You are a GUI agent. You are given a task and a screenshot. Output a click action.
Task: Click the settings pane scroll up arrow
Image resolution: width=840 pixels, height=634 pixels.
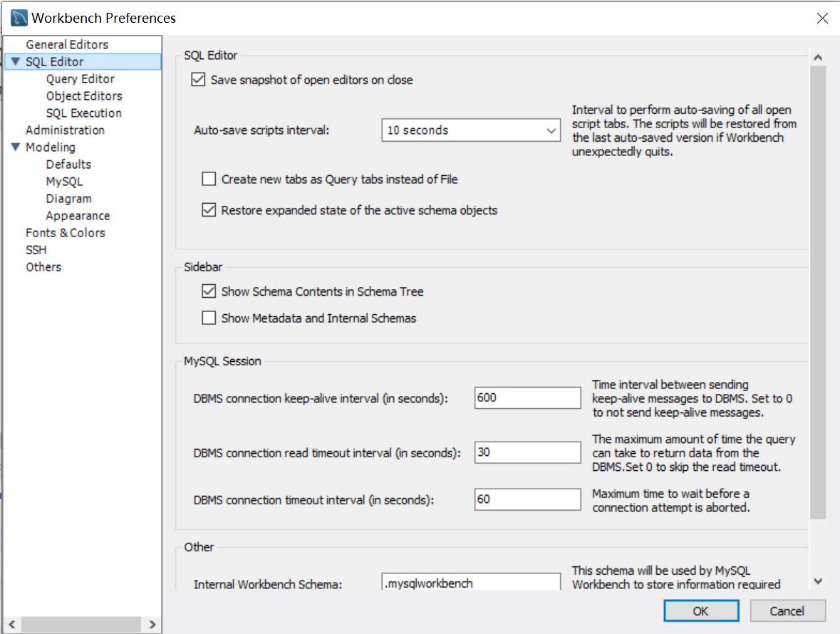pyautogui.click(x=818, y=57)
